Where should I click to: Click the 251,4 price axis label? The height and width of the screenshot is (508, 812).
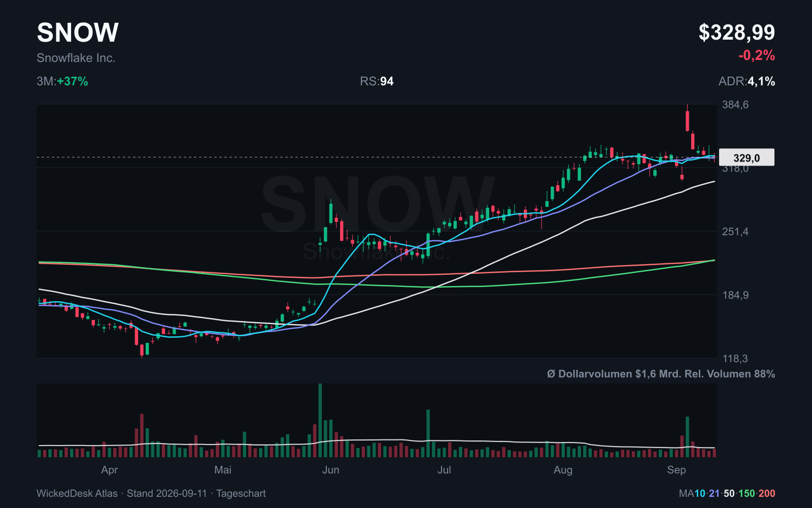coord(735,232)
